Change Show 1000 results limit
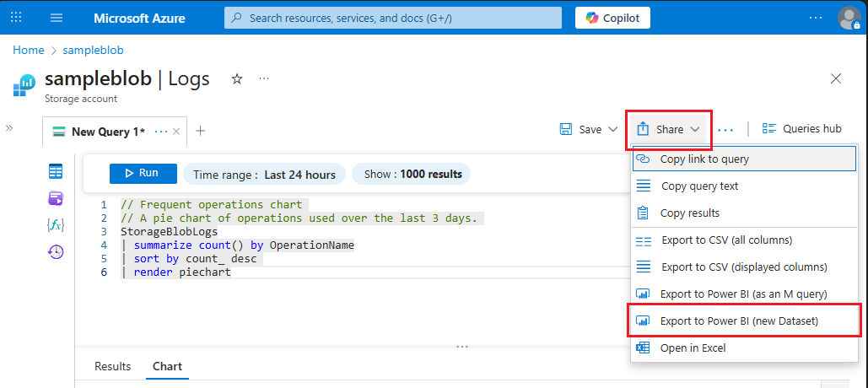868x388 pixels. pos(412,174)
